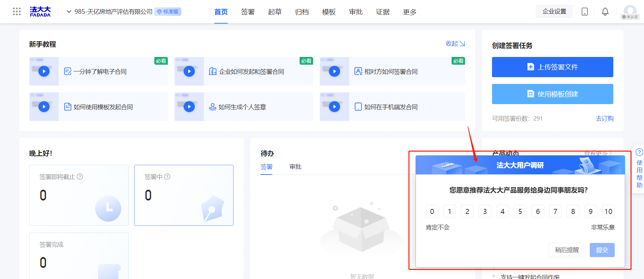The width and height of the screenshot is (644, 279).
Task: Click the 使用模板创建 button
Action: (x=552, y=94)
